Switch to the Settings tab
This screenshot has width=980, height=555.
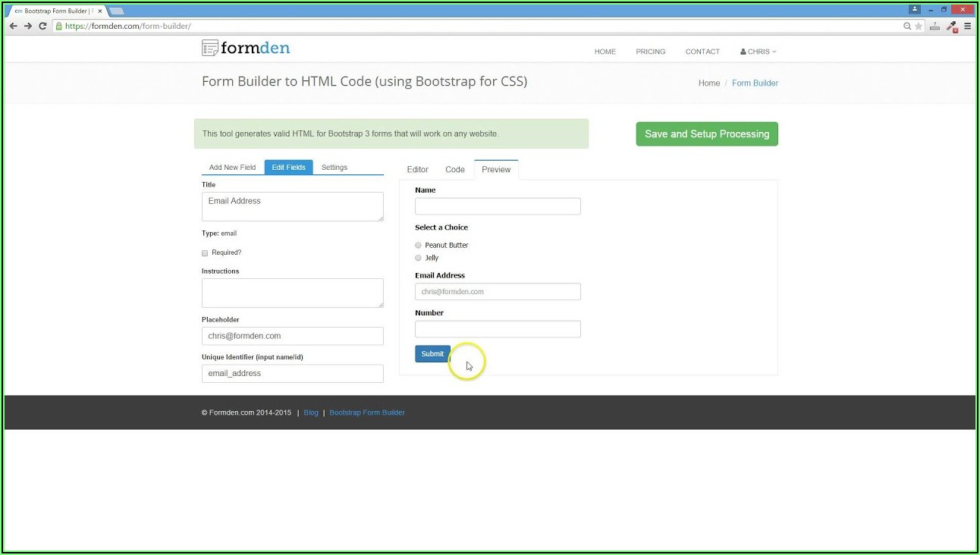point(334,168)
